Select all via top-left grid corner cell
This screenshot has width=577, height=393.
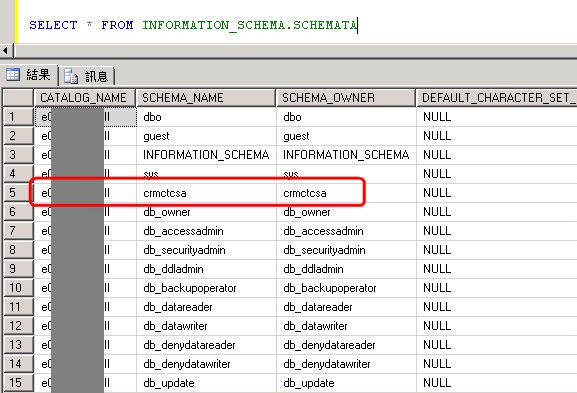18,98
